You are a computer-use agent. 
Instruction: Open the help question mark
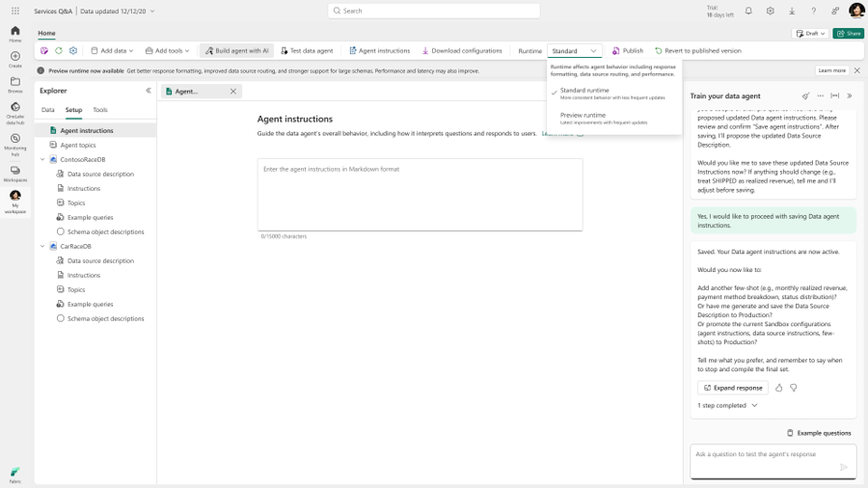[x=813, y=11]
